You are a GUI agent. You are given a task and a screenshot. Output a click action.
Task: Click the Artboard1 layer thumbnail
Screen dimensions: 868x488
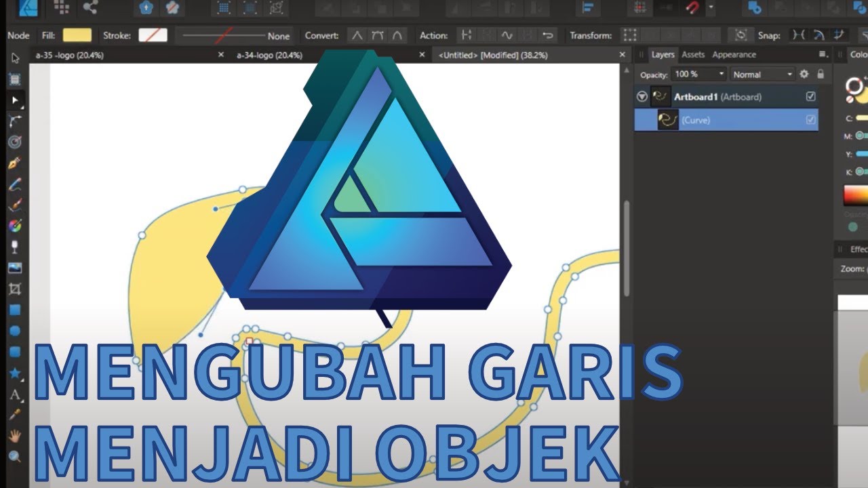pyautogui.click(x=660, y=97)
